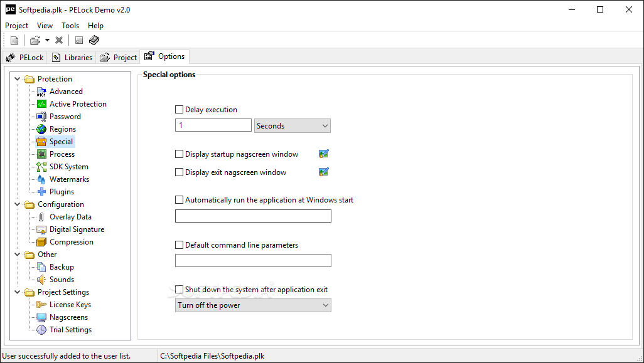Image resolution: width=644 pixels, height=363 pixels.
Task: Select the Overlay Data paperclip icon
Action: click(41, 217)
